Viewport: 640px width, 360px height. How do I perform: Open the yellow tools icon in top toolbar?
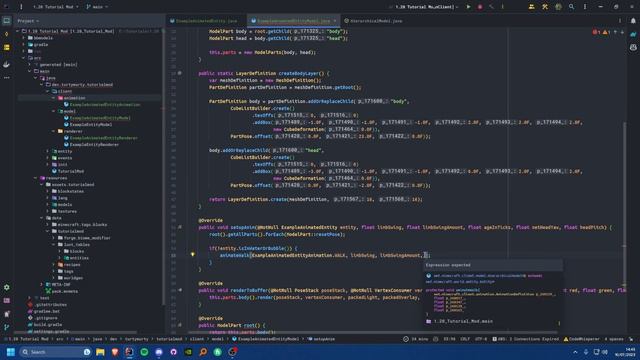pyautogui.click(x=545, y=7)
